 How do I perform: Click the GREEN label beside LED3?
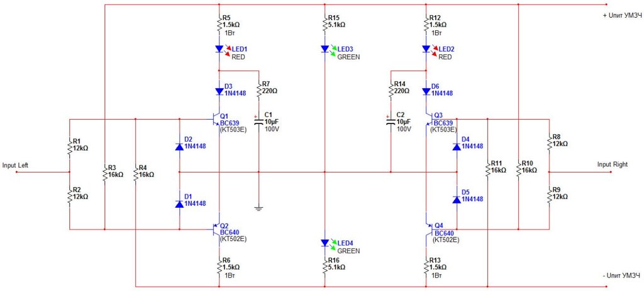point(348,57)
